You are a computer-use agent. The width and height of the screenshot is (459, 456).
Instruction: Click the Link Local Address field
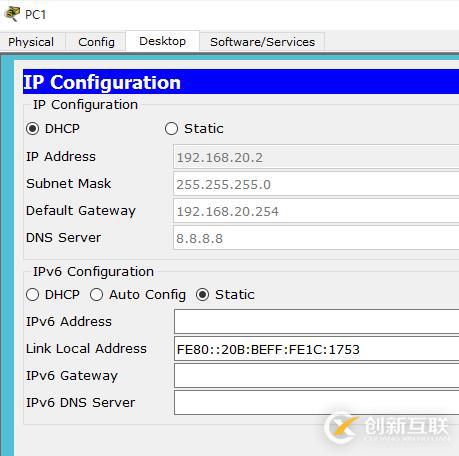click(x=316, y=349)
